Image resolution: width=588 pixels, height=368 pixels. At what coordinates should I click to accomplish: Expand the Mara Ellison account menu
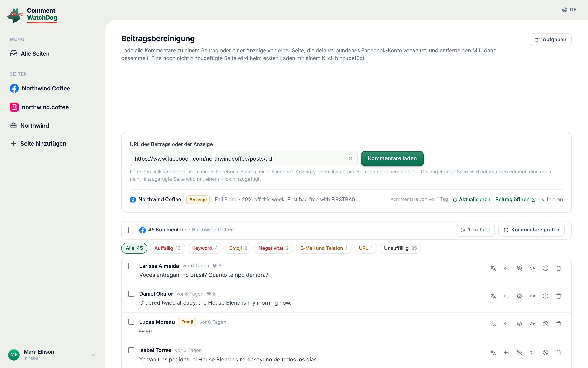pyautogui.click(x=52, y=355)
